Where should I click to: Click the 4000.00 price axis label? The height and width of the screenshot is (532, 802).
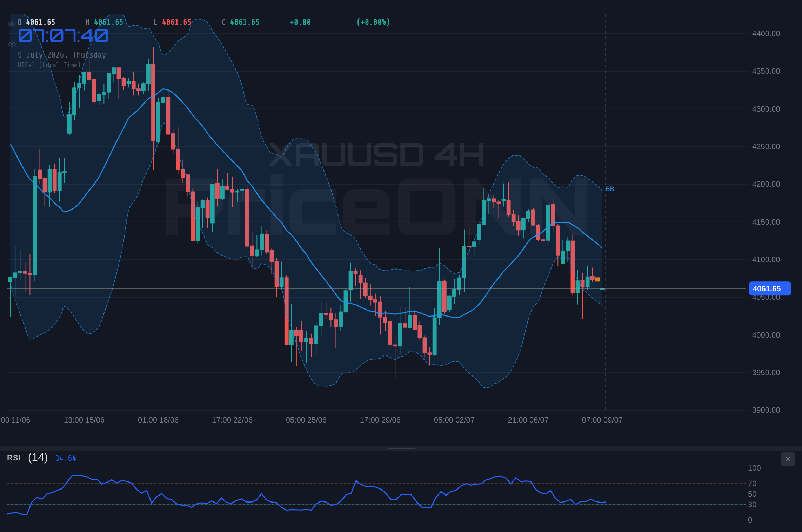[x=766, y=335]
